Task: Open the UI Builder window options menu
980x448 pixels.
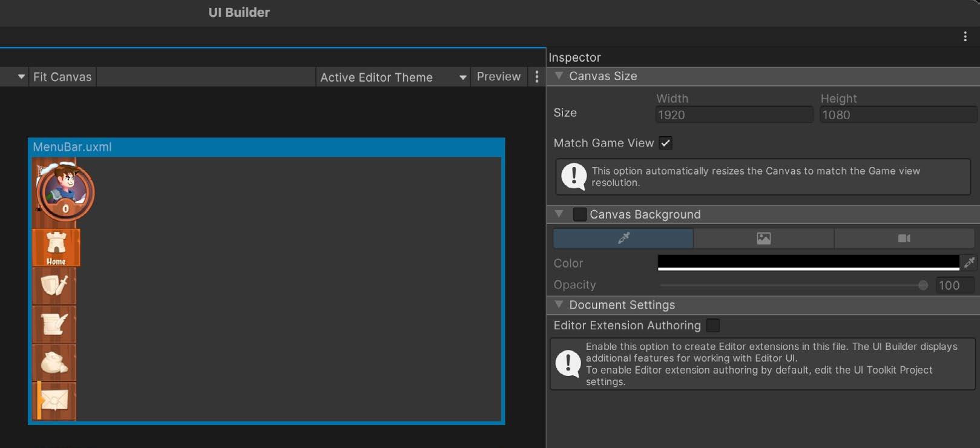Action: 965,36
